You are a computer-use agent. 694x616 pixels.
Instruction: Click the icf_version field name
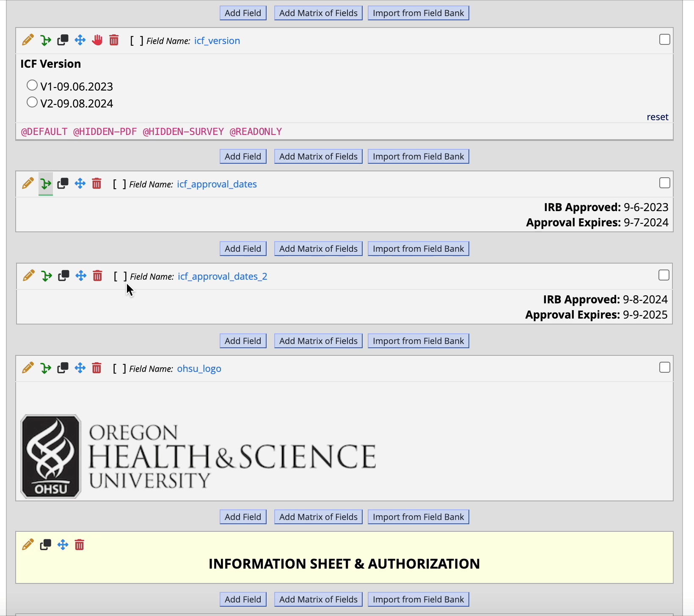(217, 41)
